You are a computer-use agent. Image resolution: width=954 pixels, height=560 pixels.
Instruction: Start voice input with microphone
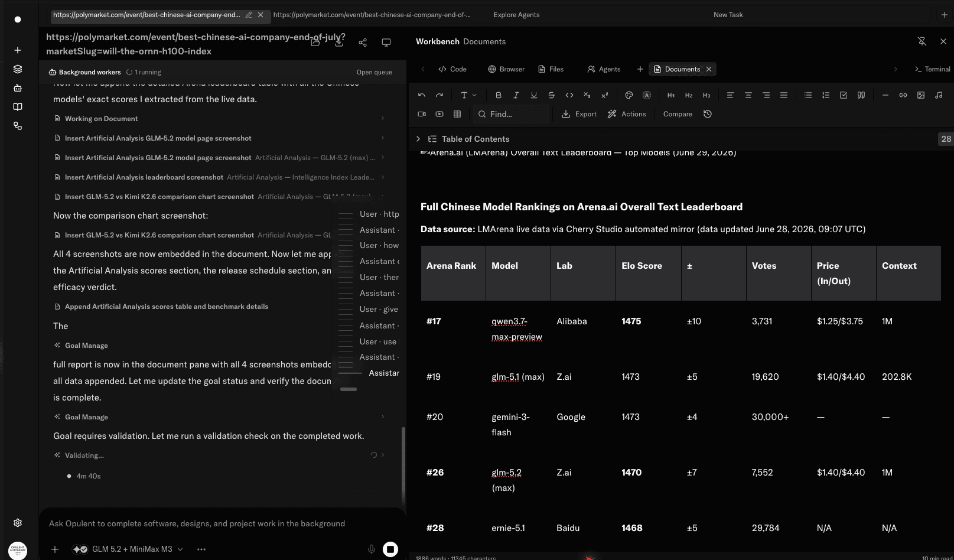coord(372,549)
